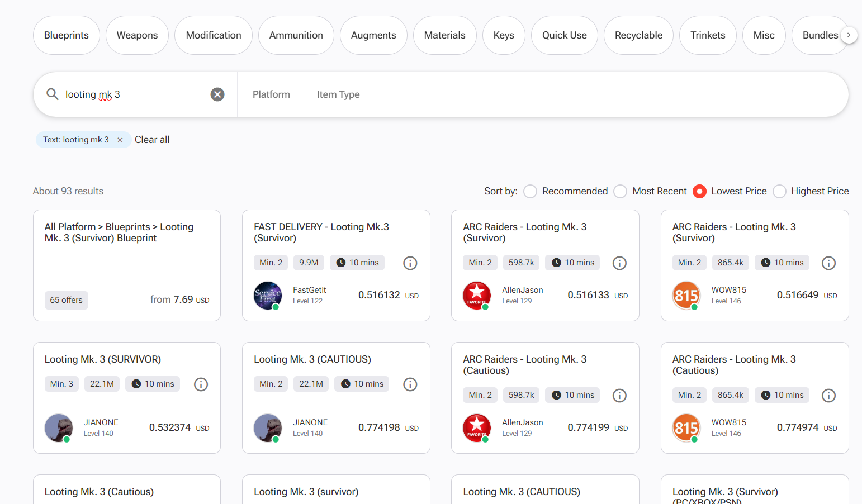
Task: Click 'About 93 results' count text
Action: point(68,191)
